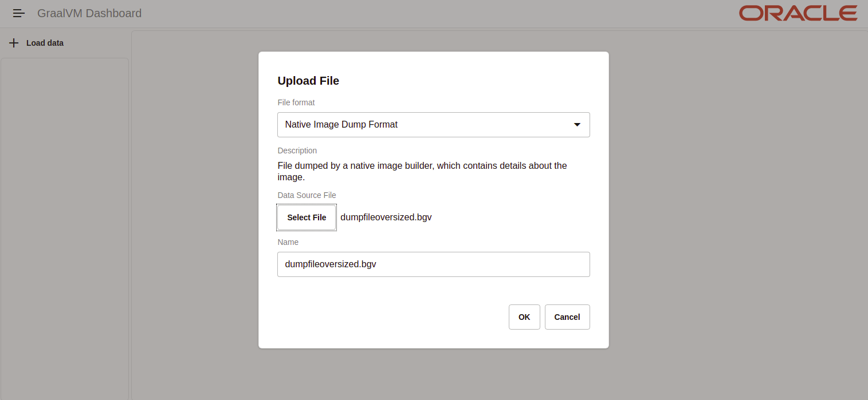Click the plus icon beside Load data

coord(14,43)
